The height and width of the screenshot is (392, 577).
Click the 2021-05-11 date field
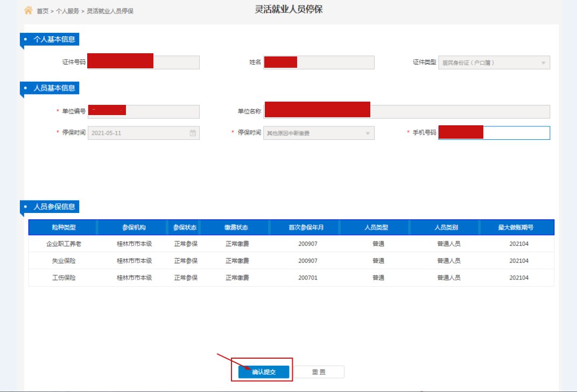[138, 133]
